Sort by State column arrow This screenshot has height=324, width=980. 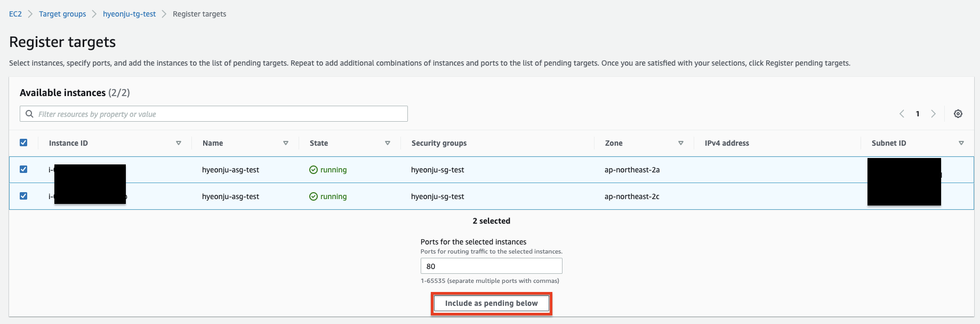pyautogui.click(x=388, y=143)
